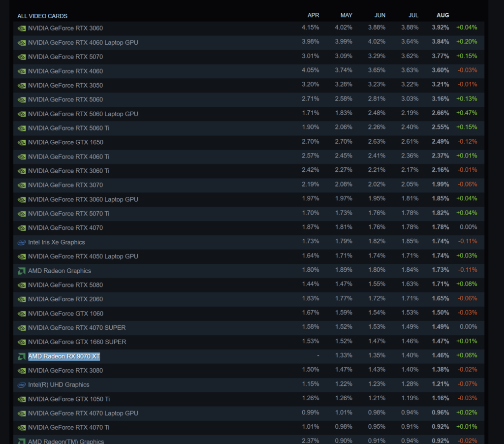Click the 0.00% change for RTX 4070 SUPER
This screenshot has width=504, height=444.
(x=469, y=327)
